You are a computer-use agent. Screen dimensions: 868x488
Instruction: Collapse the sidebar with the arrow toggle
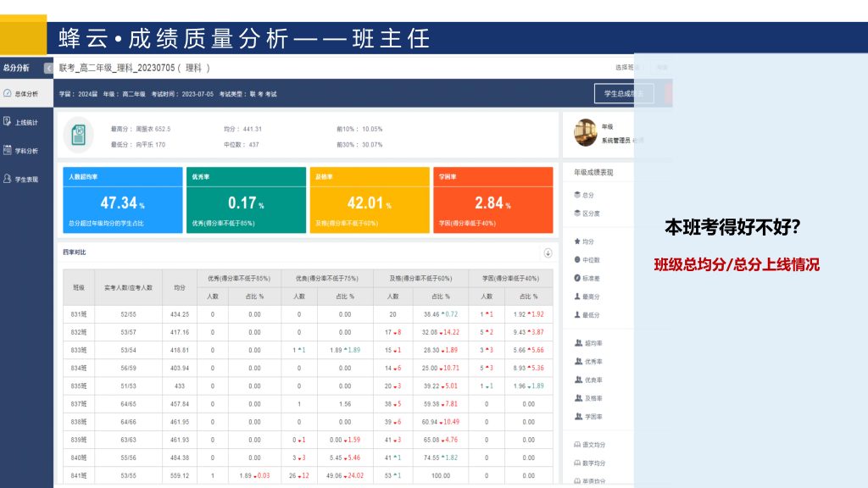tap(48, 68)
